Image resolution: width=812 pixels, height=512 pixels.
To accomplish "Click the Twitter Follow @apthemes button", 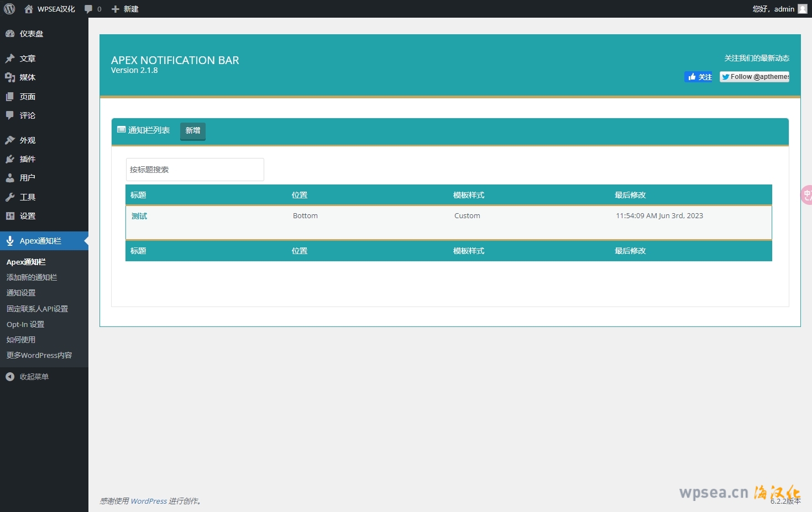I will click(755, 77).
